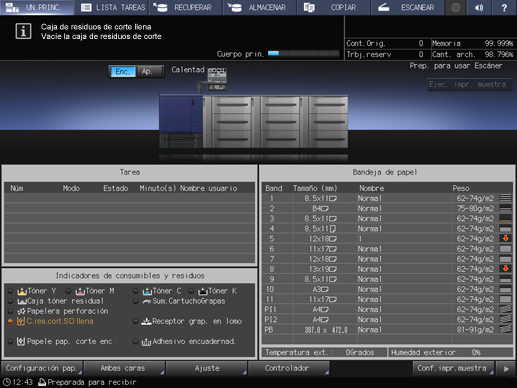
Task: Click the Preparada para recibir status icon
Action: coord(42,382)
